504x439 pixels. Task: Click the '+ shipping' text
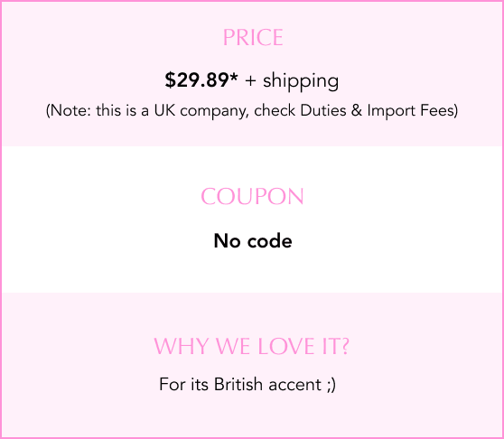(x=292, y=81)
